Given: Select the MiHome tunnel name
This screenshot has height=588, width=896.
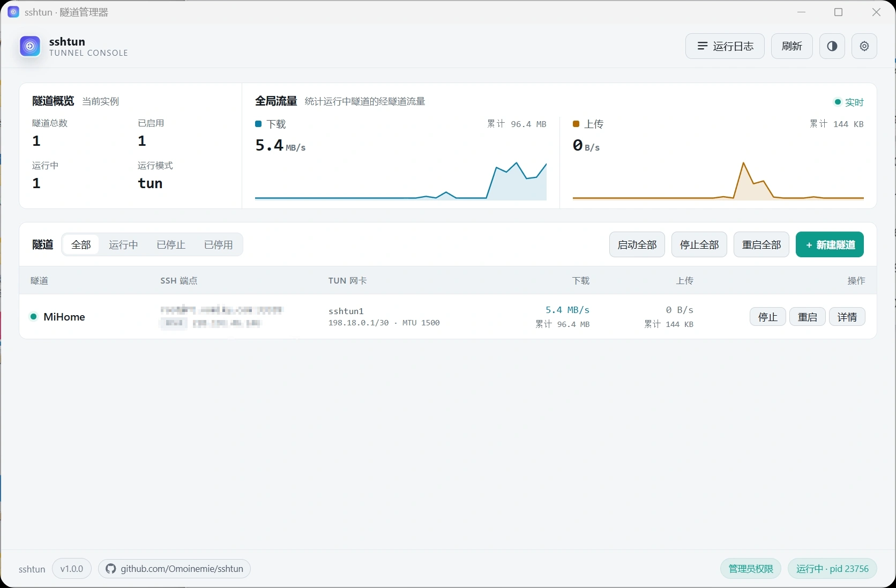Looking at the screenshot, I should click(64, 317).
